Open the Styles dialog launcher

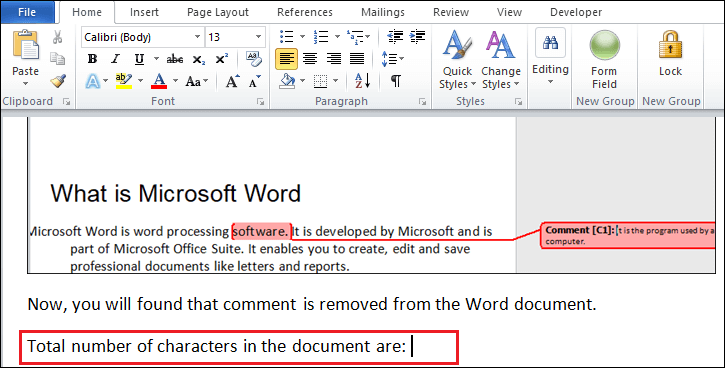pyautogui.click(x=519, y=102)
